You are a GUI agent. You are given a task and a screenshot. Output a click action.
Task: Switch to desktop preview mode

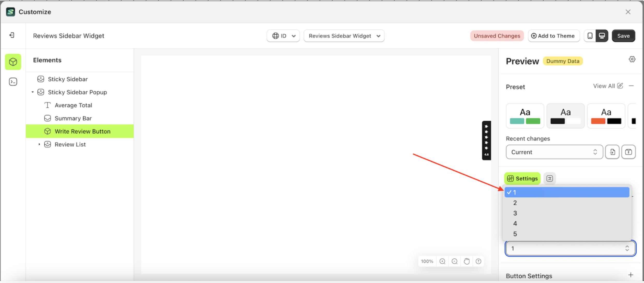(x=602, y=36)
